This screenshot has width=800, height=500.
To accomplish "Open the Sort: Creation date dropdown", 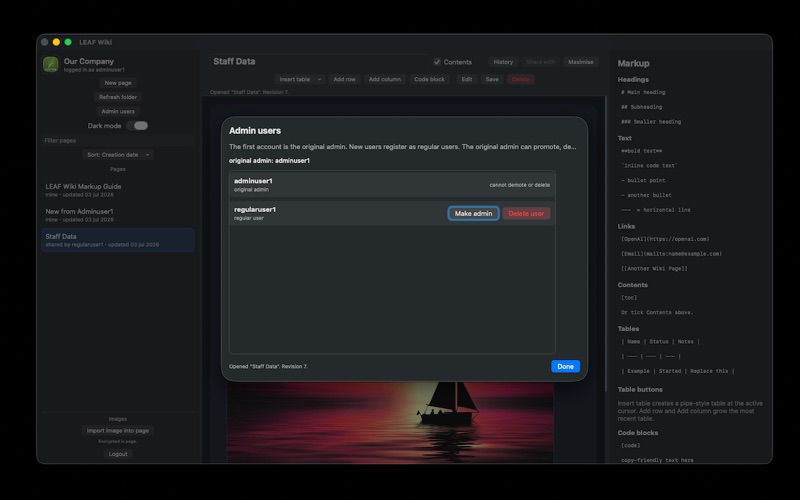I will [118, 155].
